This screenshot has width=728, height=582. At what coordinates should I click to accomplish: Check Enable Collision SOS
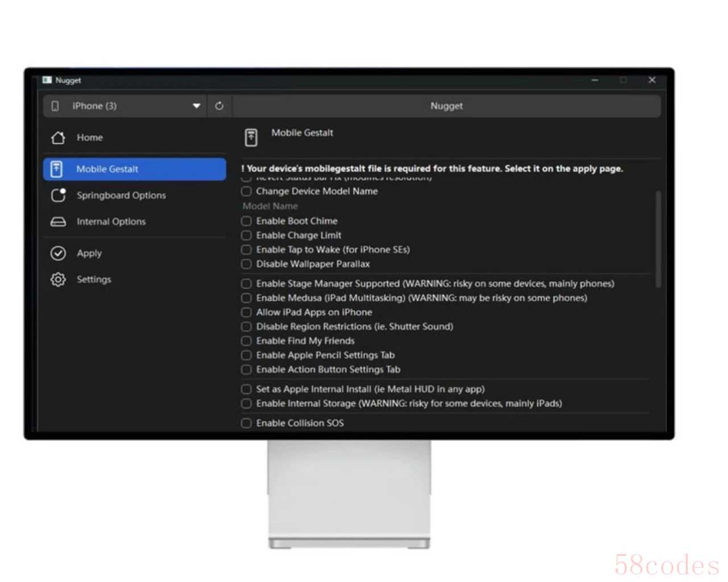[x=246, y=423]
